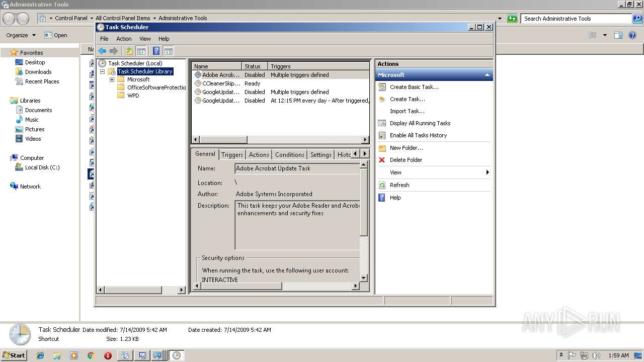
Task: Click the task list horizontal scrollbar thumb
Action: point(223,139)
